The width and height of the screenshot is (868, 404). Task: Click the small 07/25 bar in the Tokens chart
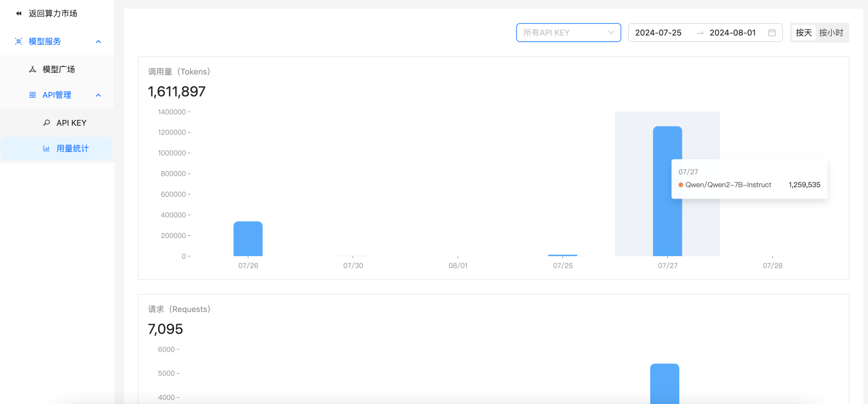tap(563, 255)
